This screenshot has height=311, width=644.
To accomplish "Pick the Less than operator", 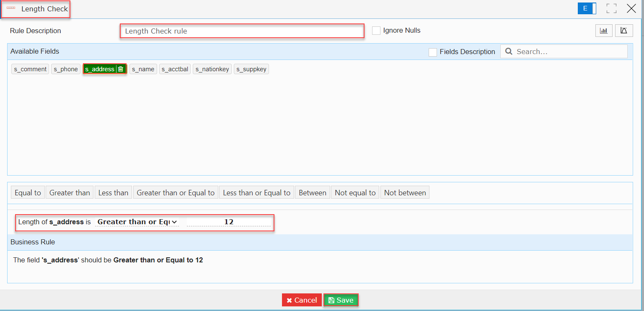I will [x=113, y=193].
